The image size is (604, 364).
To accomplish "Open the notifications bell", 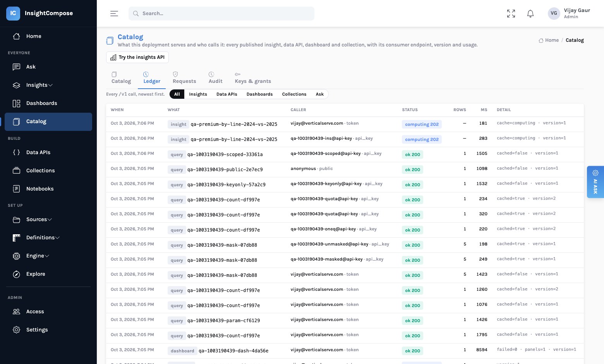I will coord(530,14).
